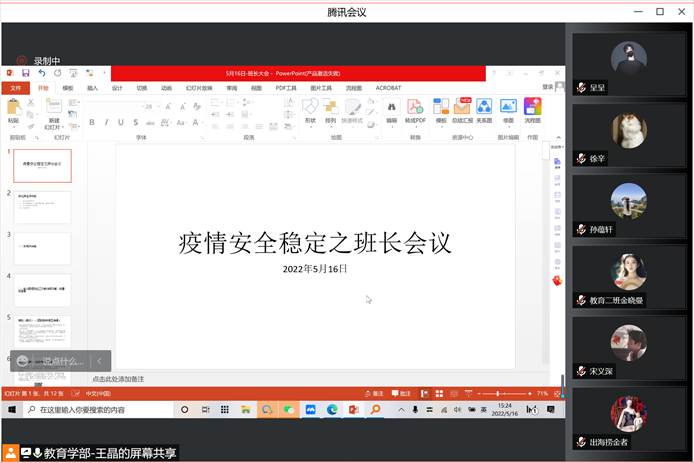This screenshot has height=463, width=694.
Task: Click the Redo icon in quick access toolbar
Action: click(58, 73)
